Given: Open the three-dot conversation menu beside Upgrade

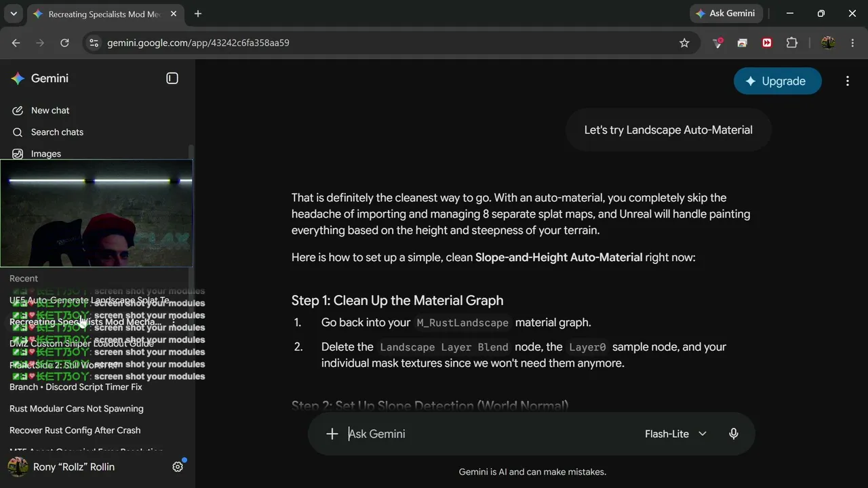Looking at the screenshot, I should (848, 81).
